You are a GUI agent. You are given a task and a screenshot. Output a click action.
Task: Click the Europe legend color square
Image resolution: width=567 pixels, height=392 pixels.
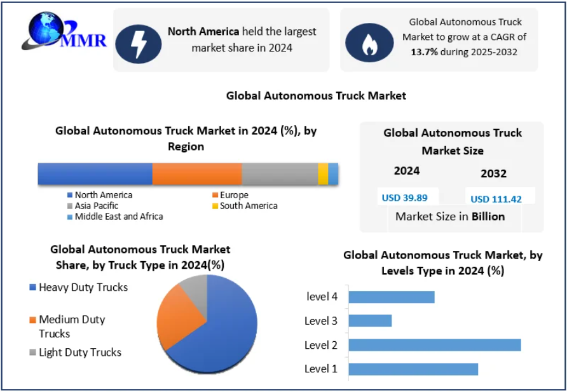click(215, 195)
